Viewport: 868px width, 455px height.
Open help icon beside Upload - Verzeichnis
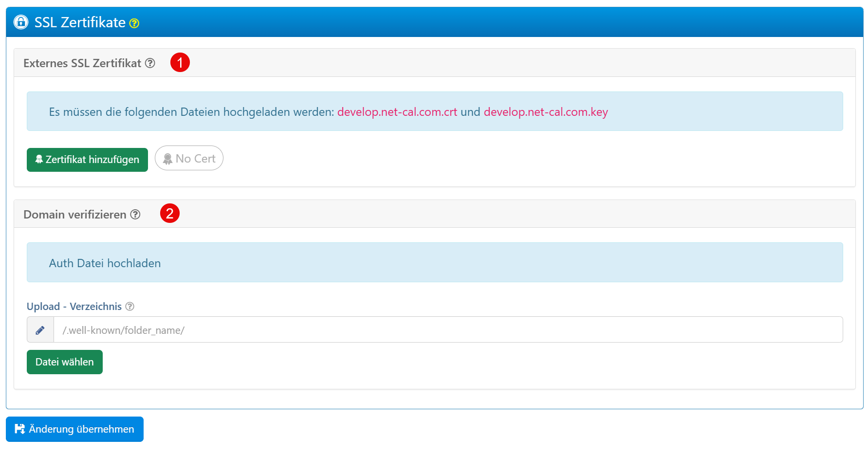tap(129, 307)
